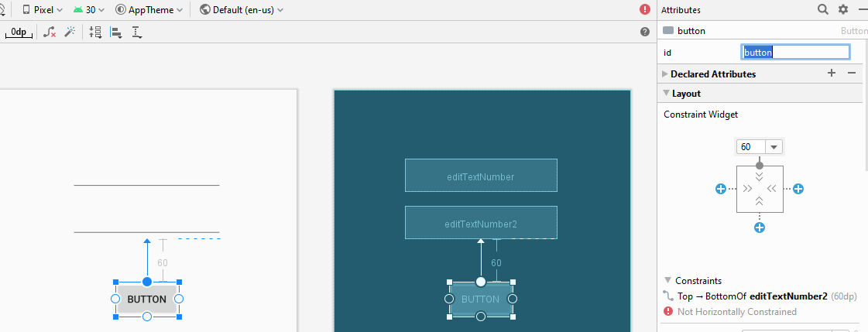Search attributes with the magnifier icon

[823, 9]
